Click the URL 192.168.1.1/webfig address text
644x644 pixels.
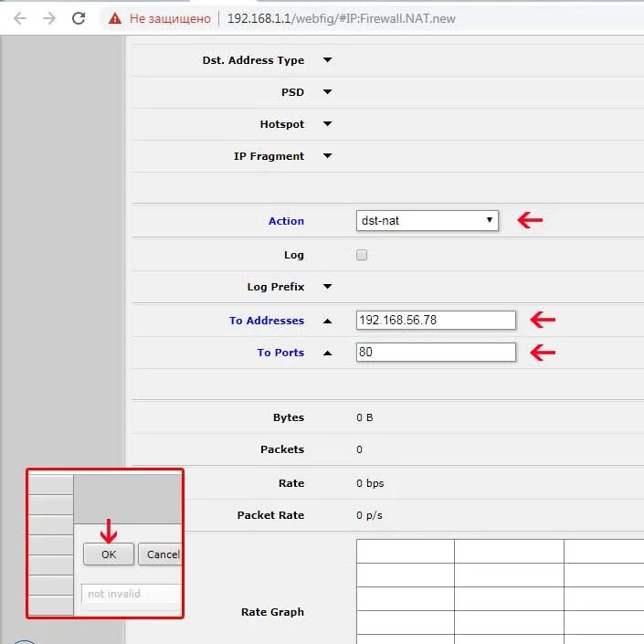click(x=341, y=18)
